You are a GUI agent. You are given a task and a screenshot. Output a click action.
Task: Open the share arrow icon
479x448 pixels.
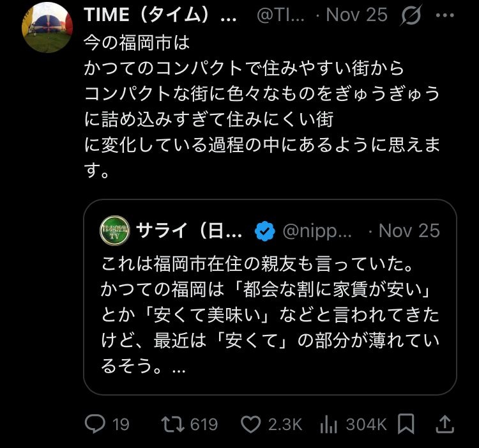coord(444,423)
